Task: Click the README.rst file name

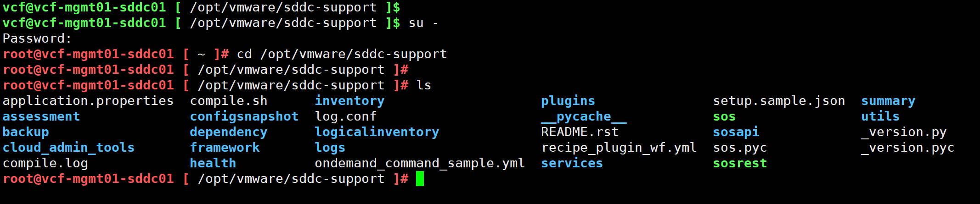Action: [x=580, y=132]
